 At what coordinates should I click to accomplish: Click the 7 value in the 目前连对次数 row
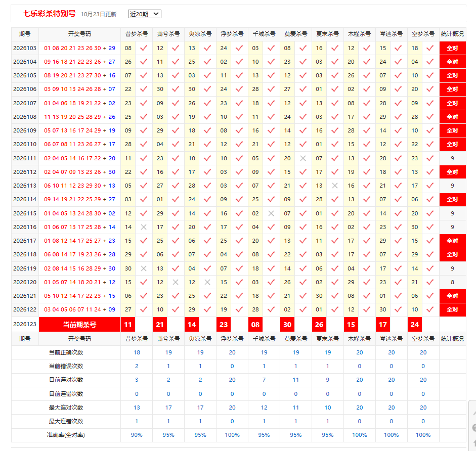(x=264, y=380)
